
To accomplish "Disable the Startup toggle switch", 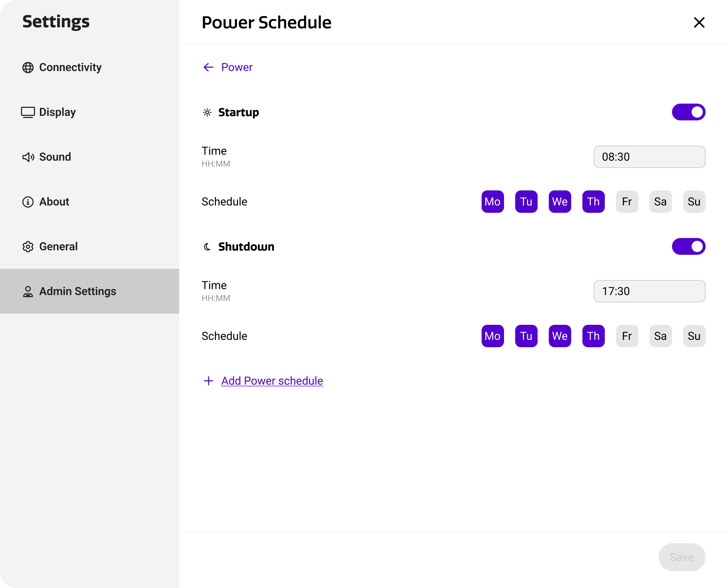I will coord(688,112).
